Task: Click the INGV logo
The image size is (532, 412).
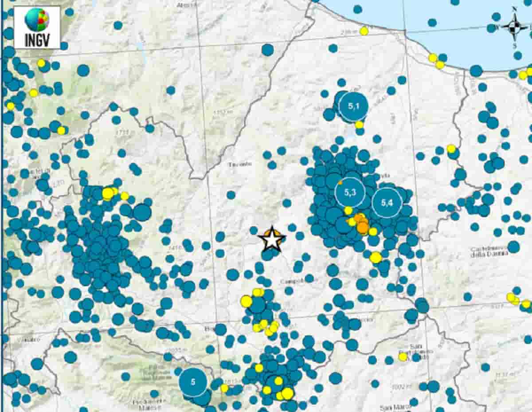Action: click(x=37, y=27)
